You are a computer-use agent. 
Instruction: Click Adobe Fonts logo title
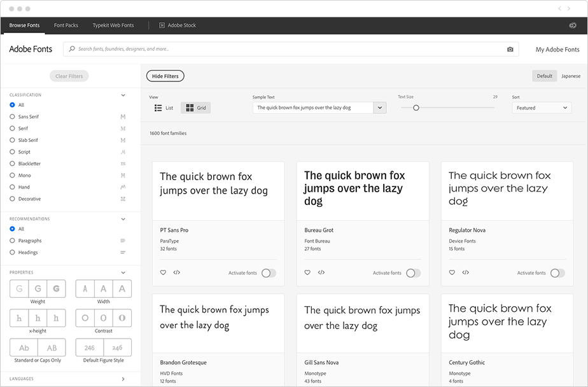tap(31, 49)
